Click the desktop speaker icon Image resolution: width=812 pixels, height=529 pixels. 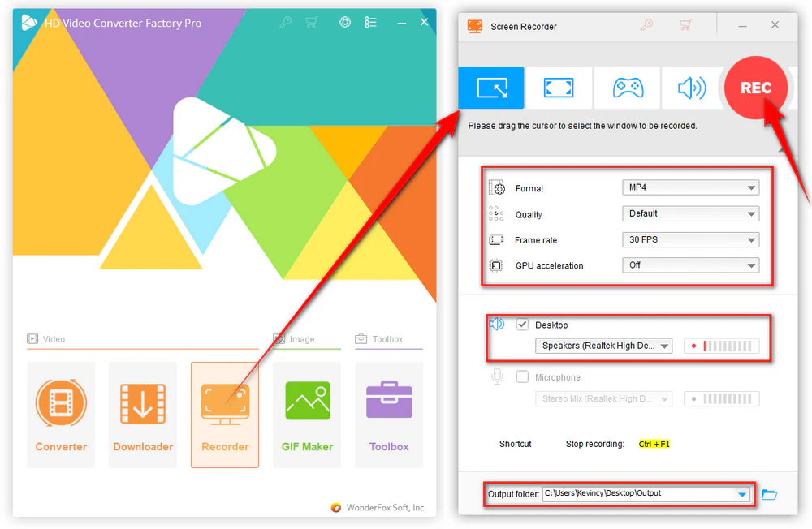[x=497, y=325]
